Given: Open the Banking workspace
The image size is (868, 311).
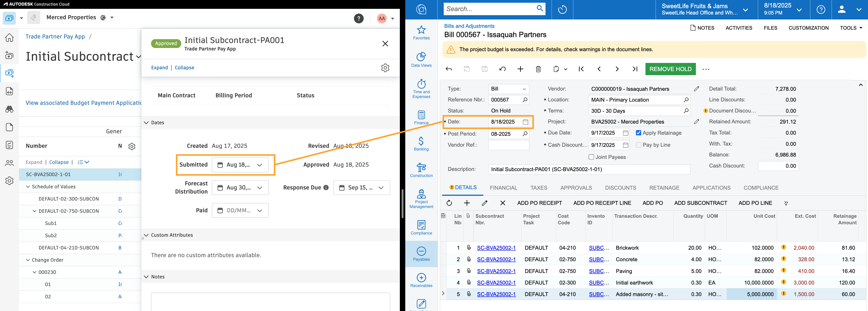Looking at the screenshot, I should click(x=421, y=143).
